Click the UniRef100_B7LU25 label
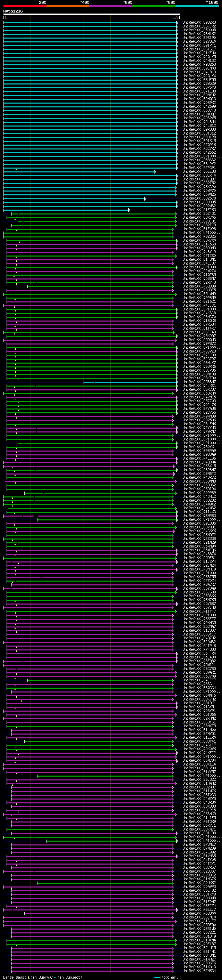This screenshot has height=980, width=222. tap(199, 948)
